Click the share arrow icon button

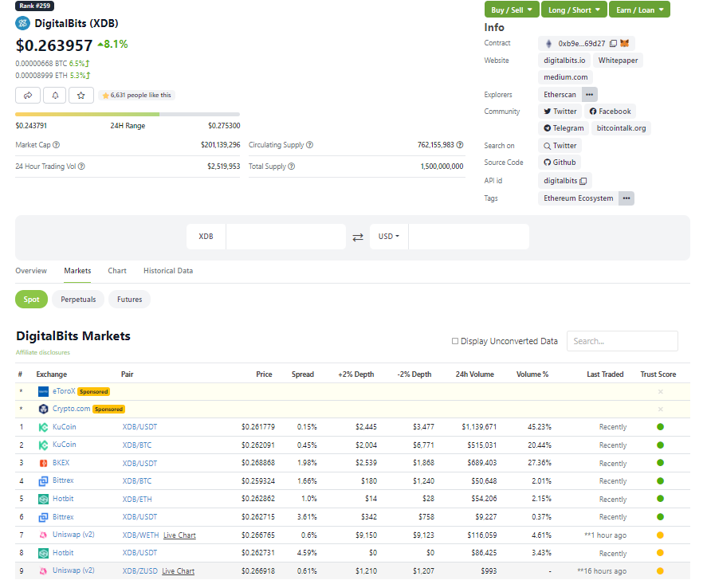pyautogui.click(x=28, y=95)
